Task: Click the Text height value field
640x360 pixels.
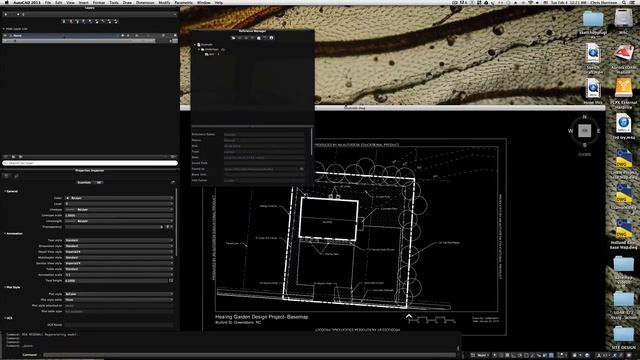Action: [116, 281]
